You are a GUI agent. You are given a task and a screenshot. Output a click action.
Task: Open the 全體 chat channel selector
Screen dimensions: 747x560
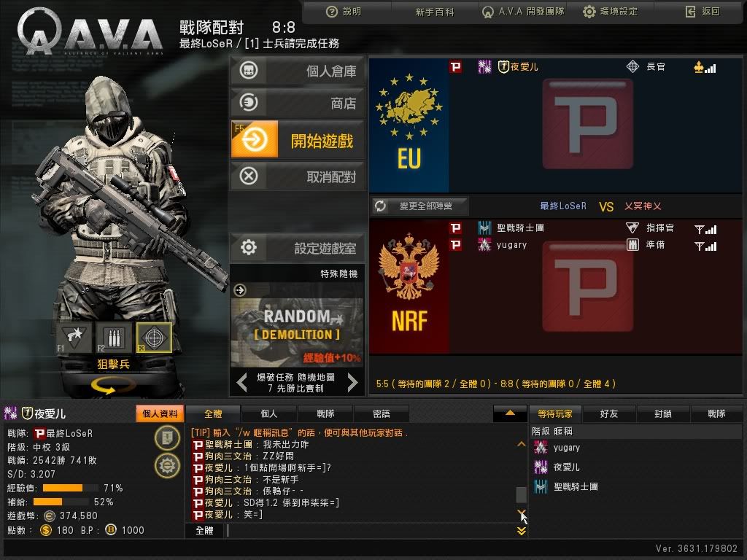pyautogui.click(x=204, y=531)
